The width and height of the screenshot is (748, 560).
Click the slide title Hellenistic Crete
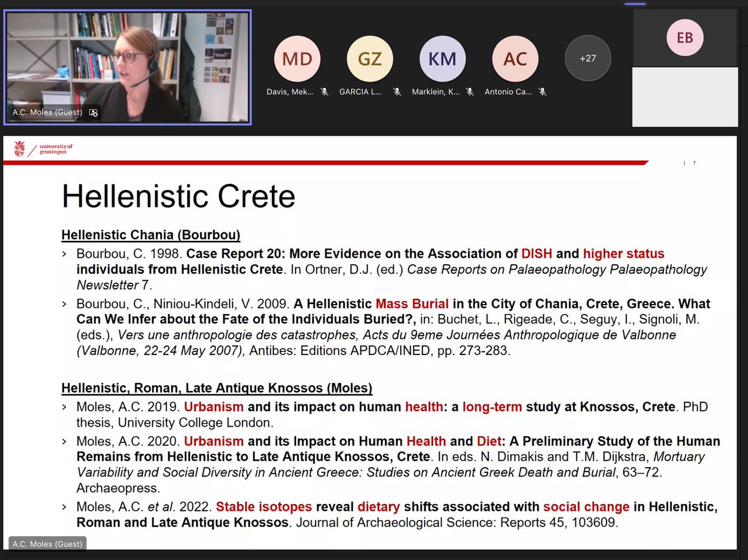click(178, 197)
